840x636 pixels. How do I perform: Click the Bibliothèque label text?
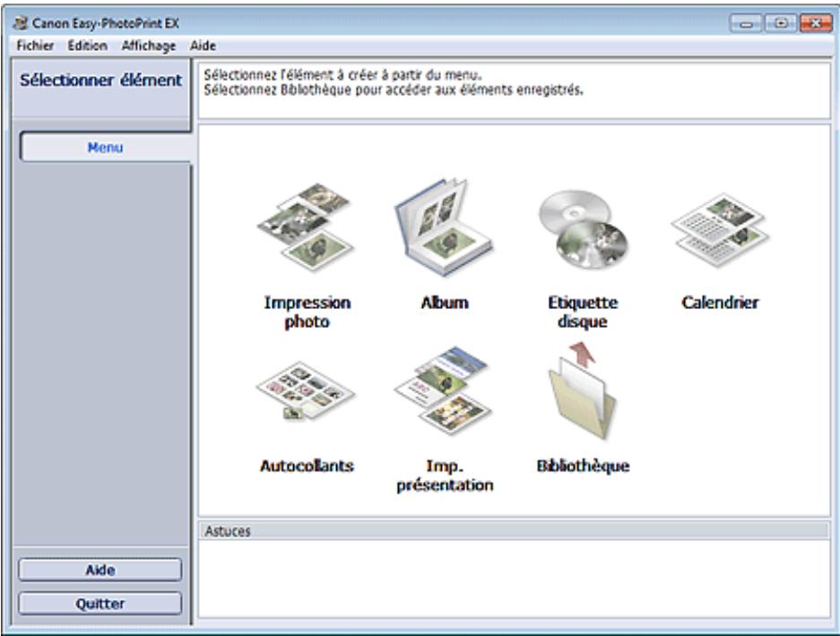pos(583,466)
